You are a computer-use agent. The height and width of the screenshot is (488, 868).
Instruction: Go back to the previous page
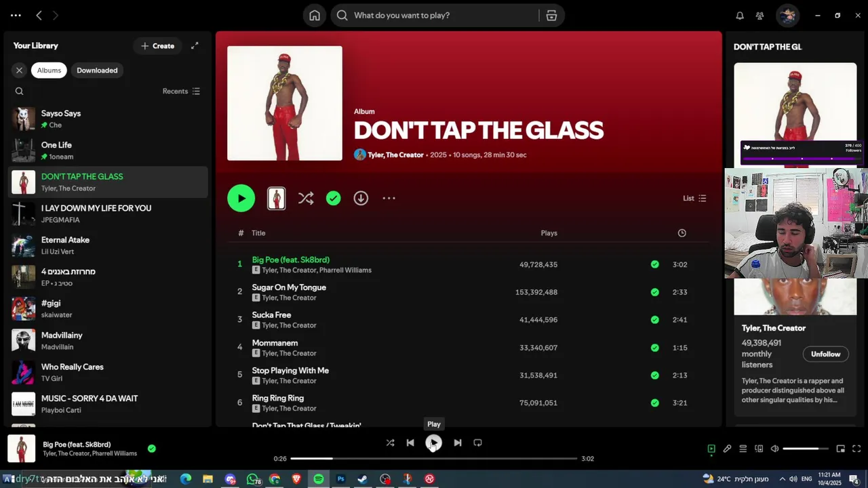tap(39, 15)
